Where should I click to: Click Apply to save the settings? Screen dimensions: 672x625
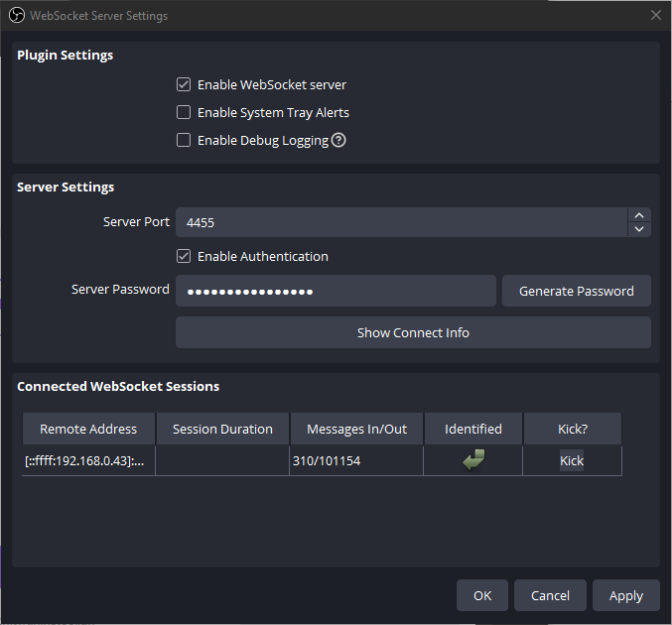point(625,595)
